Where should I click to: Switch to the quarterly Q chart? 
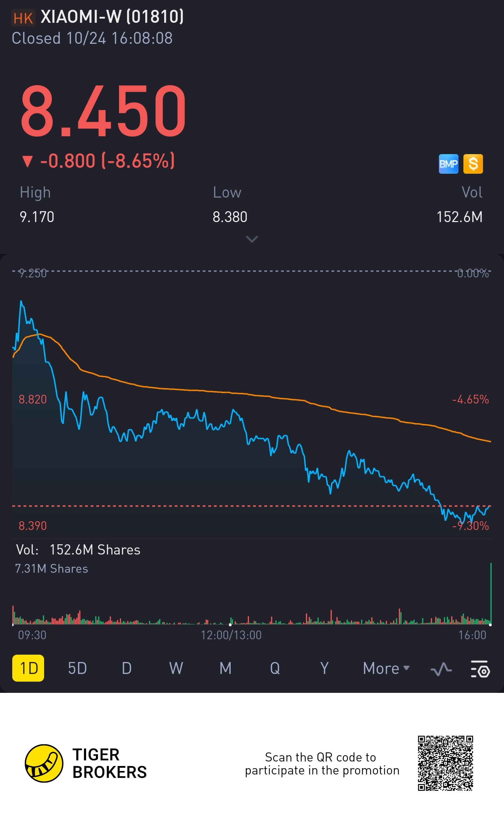(275, 668)
